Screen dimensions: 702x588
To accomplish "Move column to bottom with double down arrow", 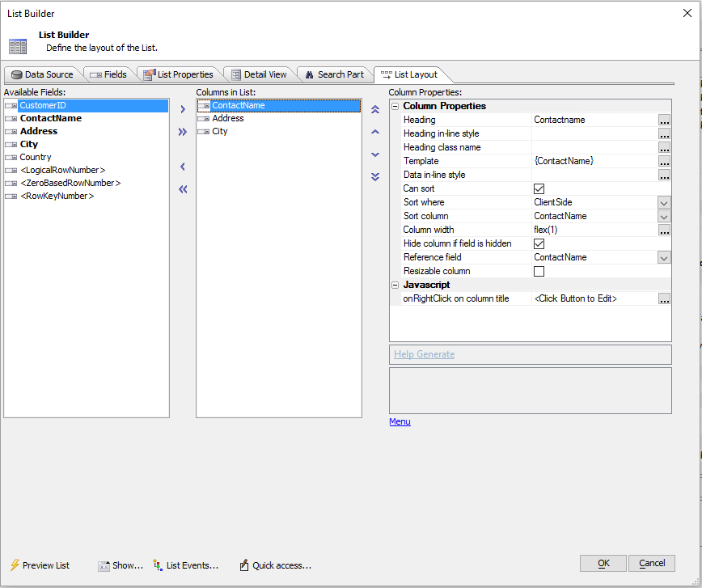I will click(x=375, y=177).
